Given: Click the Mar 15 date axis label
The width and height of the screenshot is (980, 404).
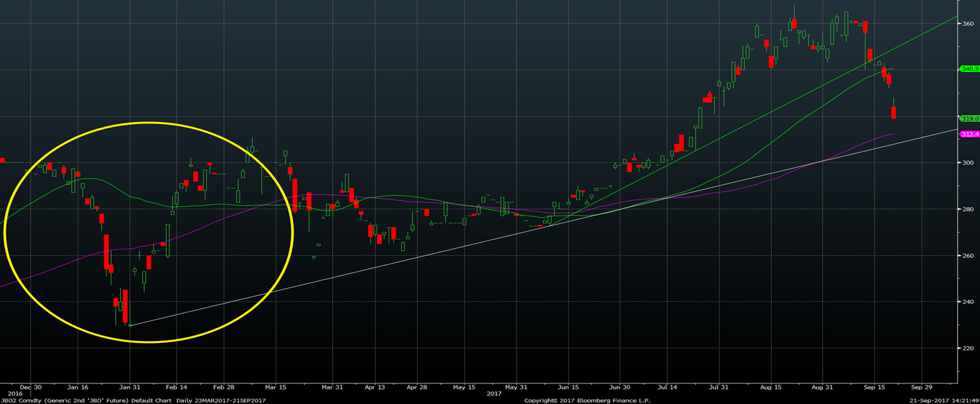Looking at the screenshot, I should tap(276, 387).
